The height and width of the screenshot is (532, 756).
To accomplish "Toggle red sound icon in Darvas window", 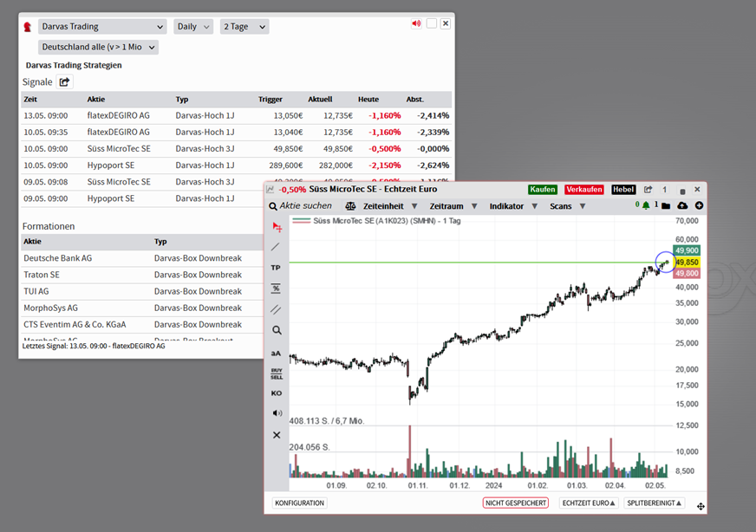I will pos(416,23).
